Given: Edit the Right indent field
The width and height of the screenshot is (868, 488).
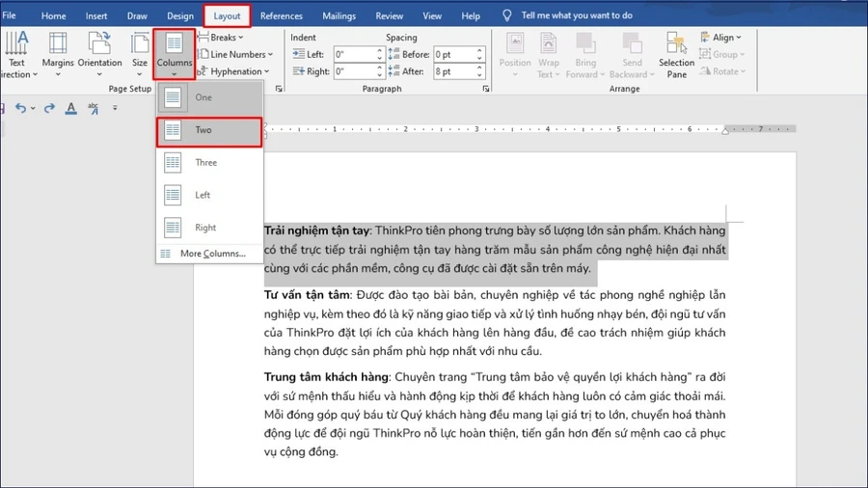Looking at the screenshot, I should (x=355, y=71).
